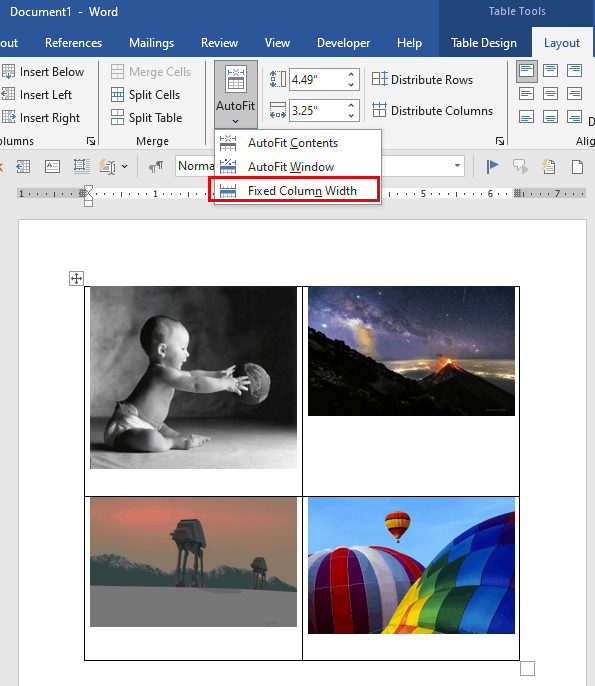The image size is (595, 686).
Task: Switch to the View tab
Action: (x=277, y=43)
